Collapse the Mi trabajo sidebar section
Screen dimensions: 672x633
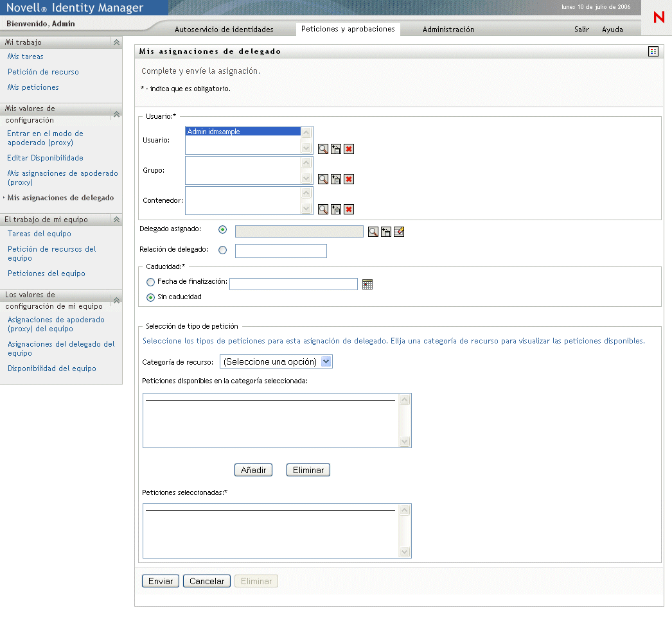116,42
